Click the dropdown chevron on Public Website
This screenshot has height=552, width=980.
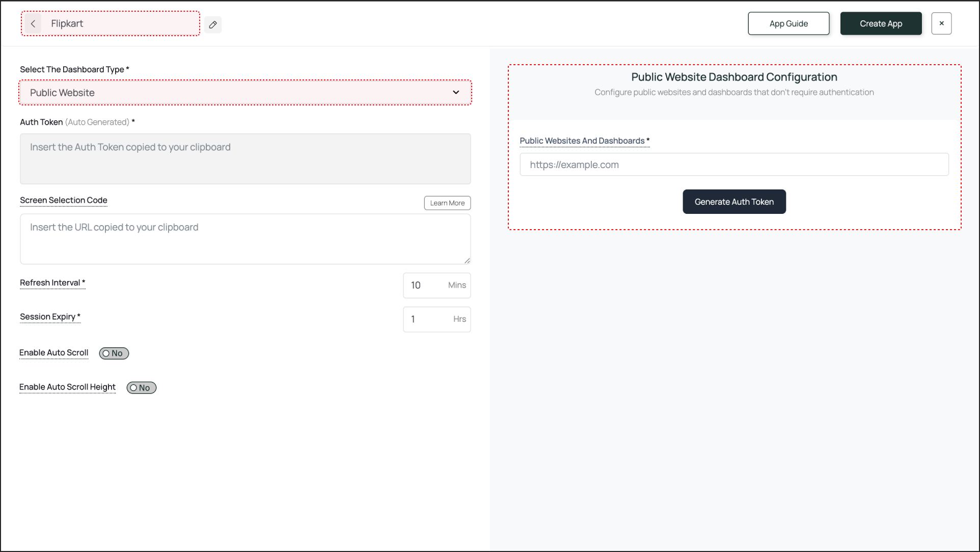click(x=456, y=93)
